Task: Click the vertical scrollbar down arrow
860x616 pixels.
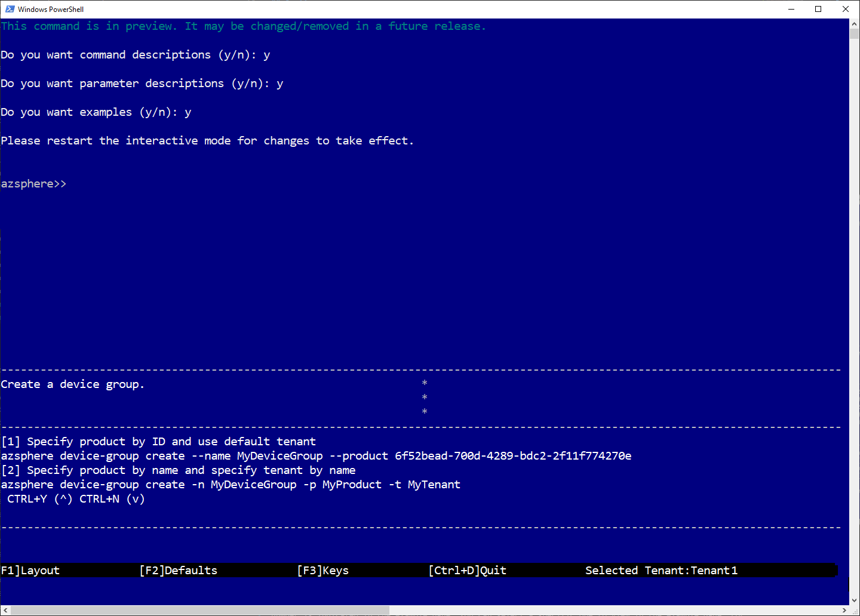Action: [x=855, y=599]
